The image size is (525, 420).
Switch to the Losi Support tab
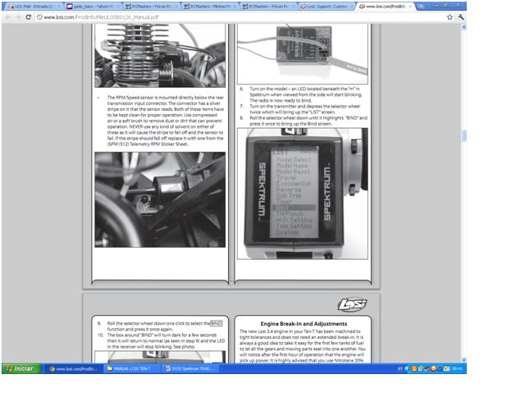327,6
